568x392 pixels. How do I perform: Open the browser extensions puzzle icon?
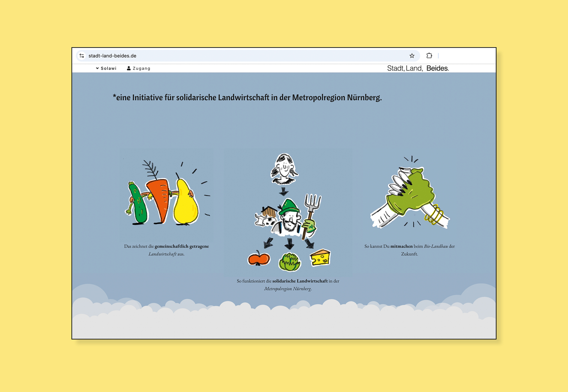429,56
